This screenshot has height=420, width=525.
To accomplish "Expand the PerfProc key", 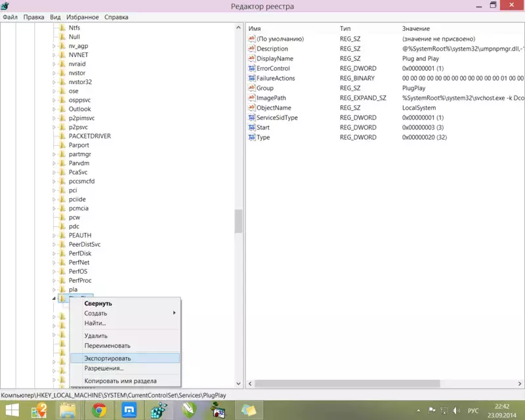I will point(54,281).
